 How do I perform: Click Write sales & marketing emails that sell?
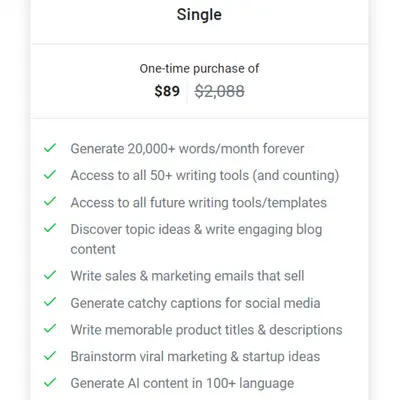(x=187, y=276)
